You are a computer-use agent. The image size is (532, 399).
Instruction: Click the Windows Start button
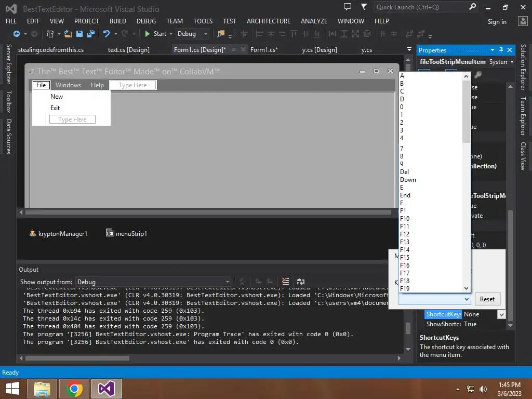click(x=12, y=389)
